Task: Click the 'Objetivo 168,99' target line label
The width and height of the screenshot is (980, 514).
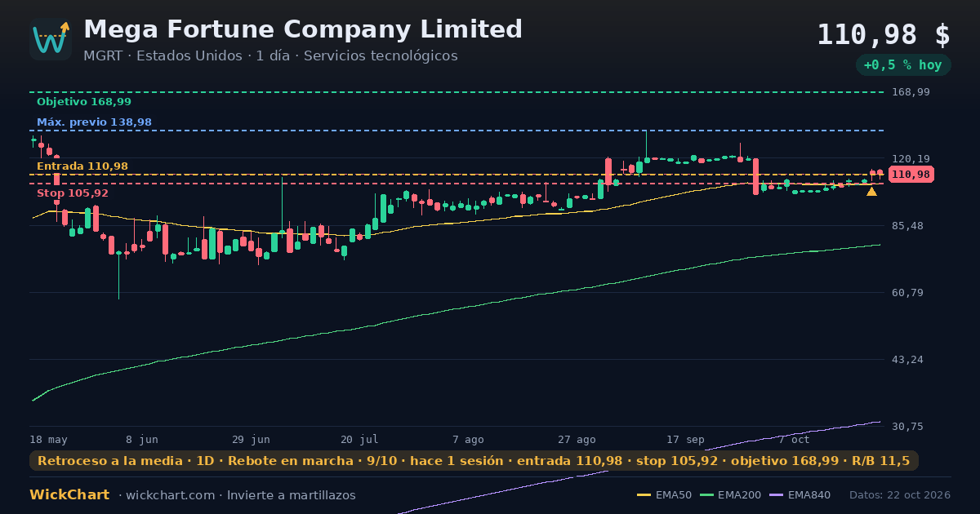Action: 84,102
